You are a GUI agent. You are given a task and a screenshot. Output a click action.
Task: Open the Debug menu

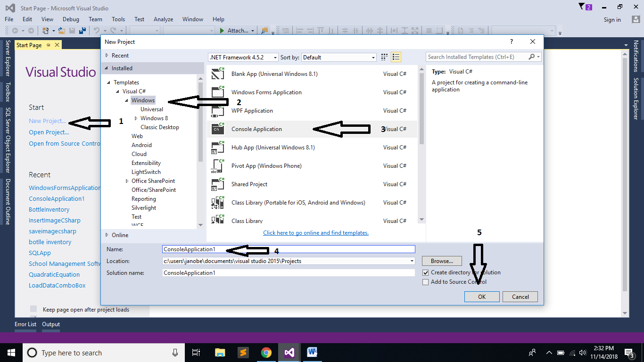(x=71, y=19)
